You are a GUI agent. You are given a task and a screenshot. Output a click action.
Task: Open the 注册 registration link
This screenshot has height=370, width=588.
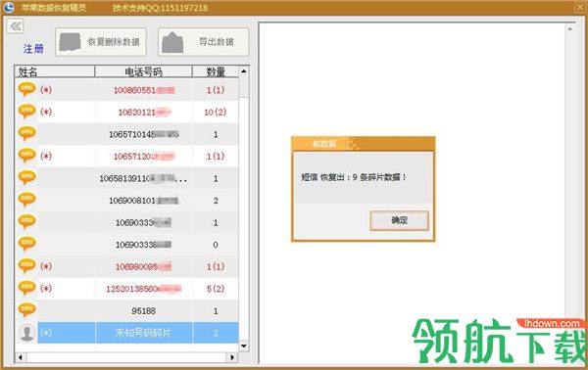33,48
